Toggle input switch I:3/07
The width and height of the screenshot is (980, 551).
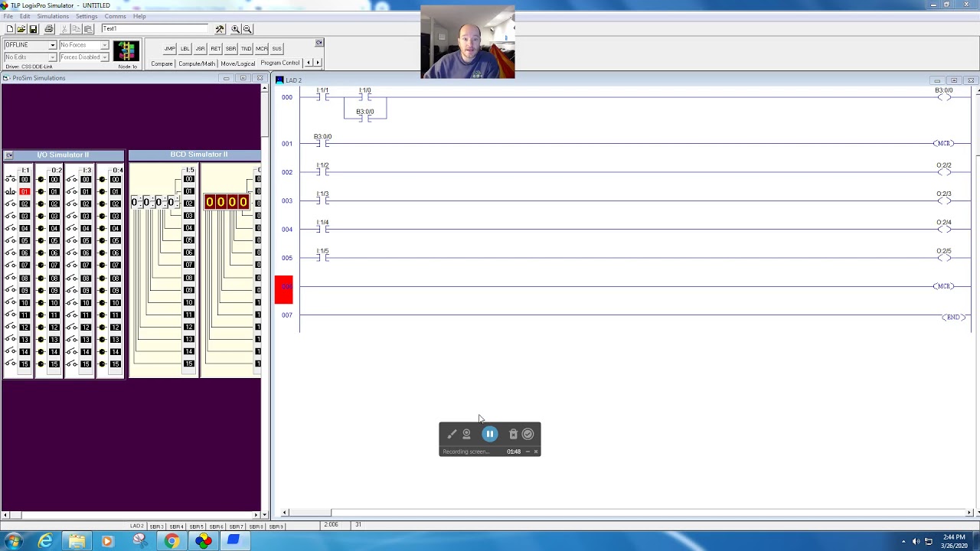click(72, 266)
